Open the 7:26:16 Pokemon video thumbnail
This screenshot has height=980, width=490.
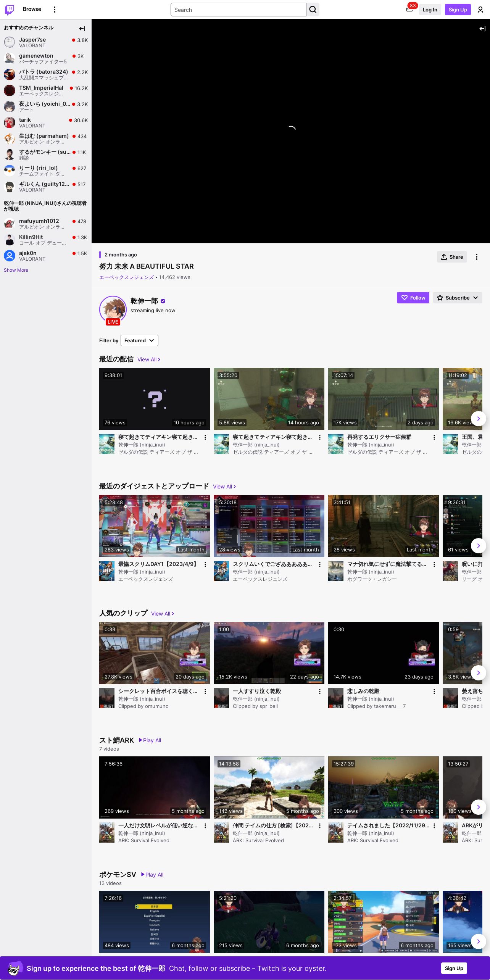[x=155, y=922]
